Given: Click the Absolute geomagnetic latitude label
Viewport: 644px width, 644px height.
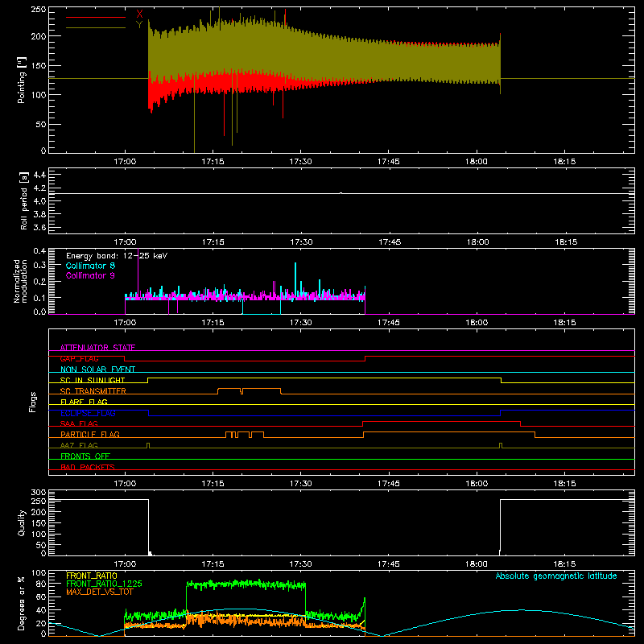Looking at the screenshot, I should click(x=556, y=576).
